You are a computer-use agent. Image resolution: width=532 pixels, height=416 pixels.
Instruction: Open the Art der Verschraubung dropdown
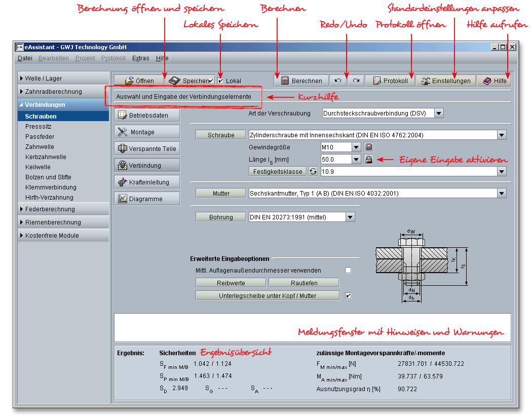tap(439, 114)
